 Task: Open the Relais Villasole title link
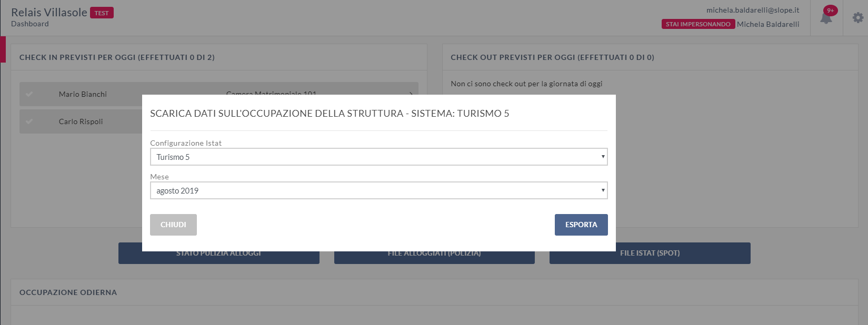[49, 13]
